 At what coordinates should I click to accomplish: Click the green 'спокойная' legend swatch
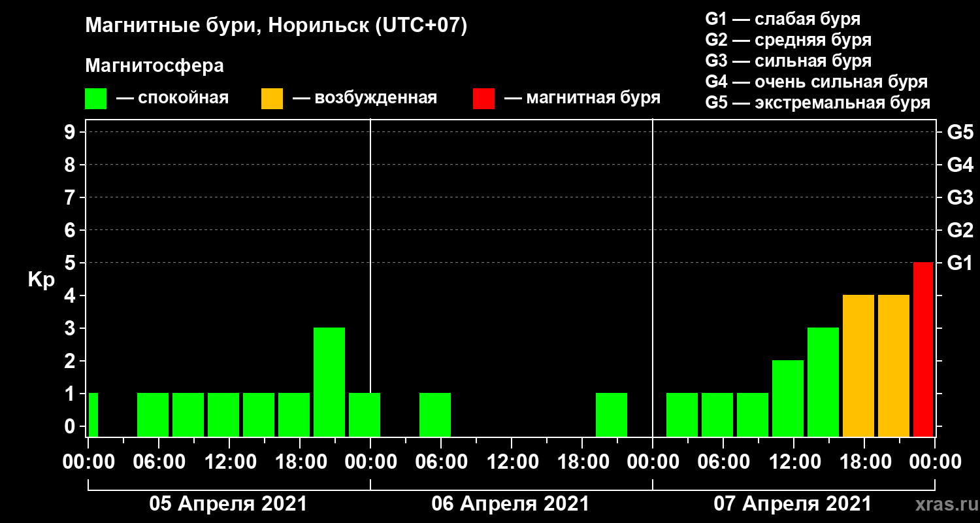tap(95, 99)
